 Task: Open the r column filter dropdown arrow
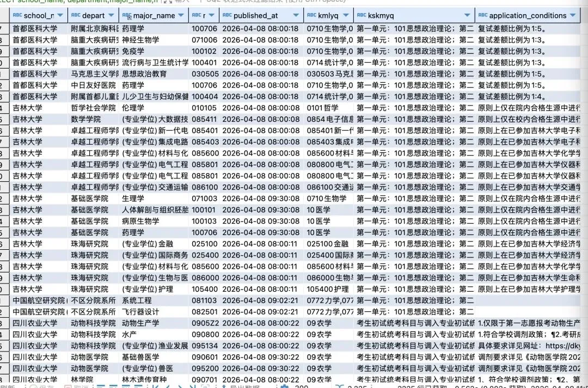click(x=211, y=15)
